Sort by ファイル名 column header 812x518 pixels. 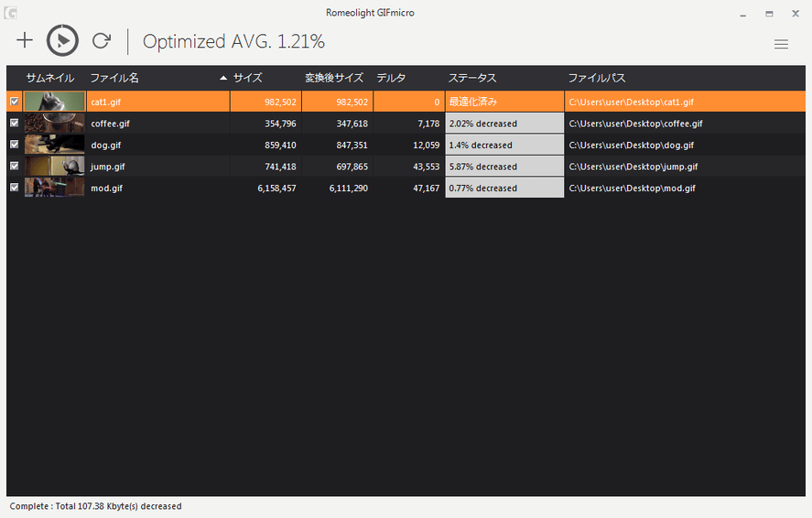click(x=114, y=78)
